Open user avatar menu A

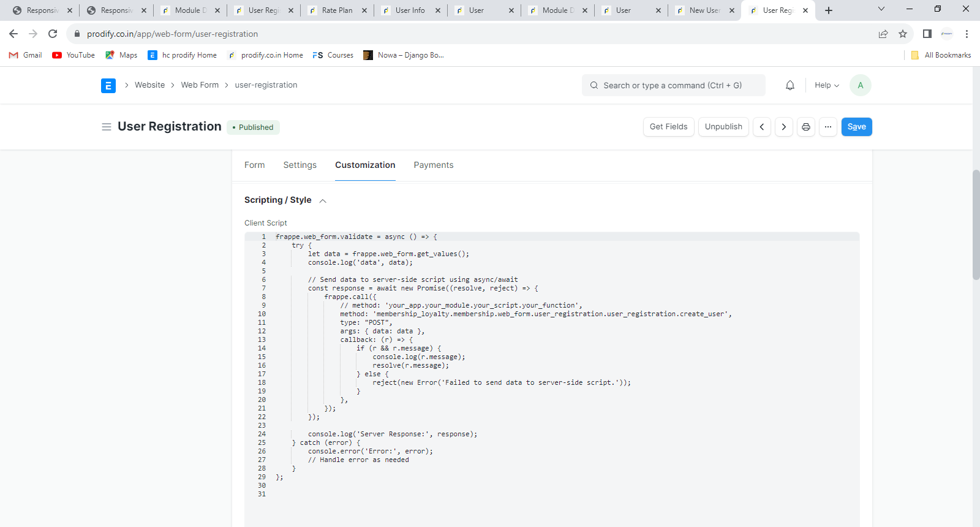(861, 85)
